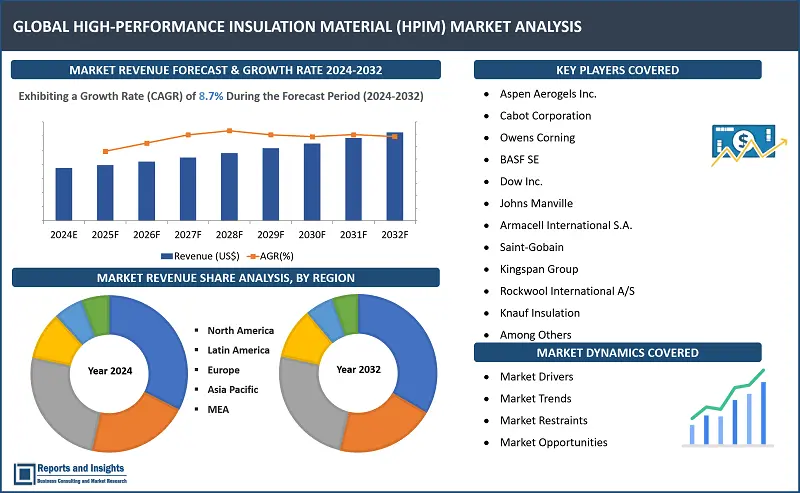Click Cabot Corporation entry
This screenshot has width=800, height=493.
tap(545, 116)
